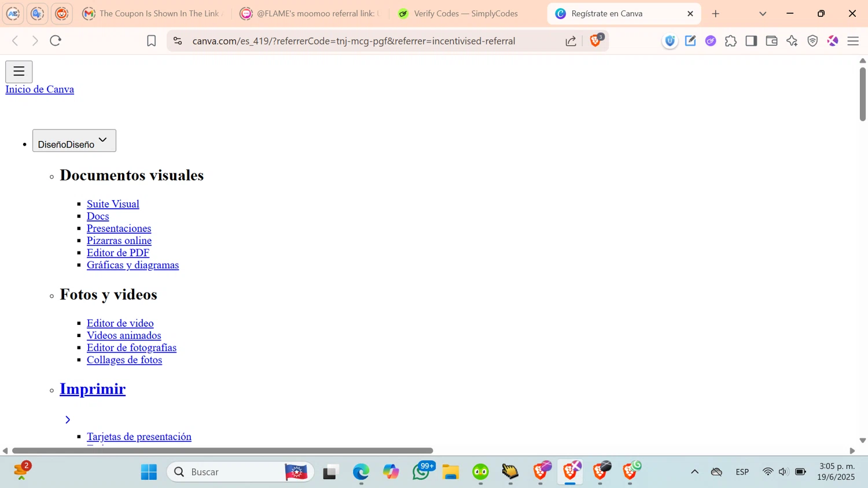Open the Presentaciones link
The width and height of the screenshot is (868, 488).
(x=119, y=228)
